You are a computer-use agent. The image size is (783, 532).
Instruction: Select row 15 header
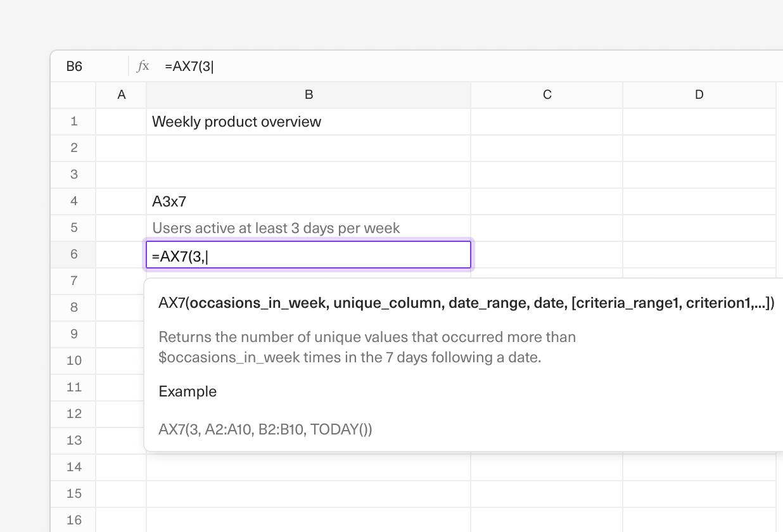74,493
